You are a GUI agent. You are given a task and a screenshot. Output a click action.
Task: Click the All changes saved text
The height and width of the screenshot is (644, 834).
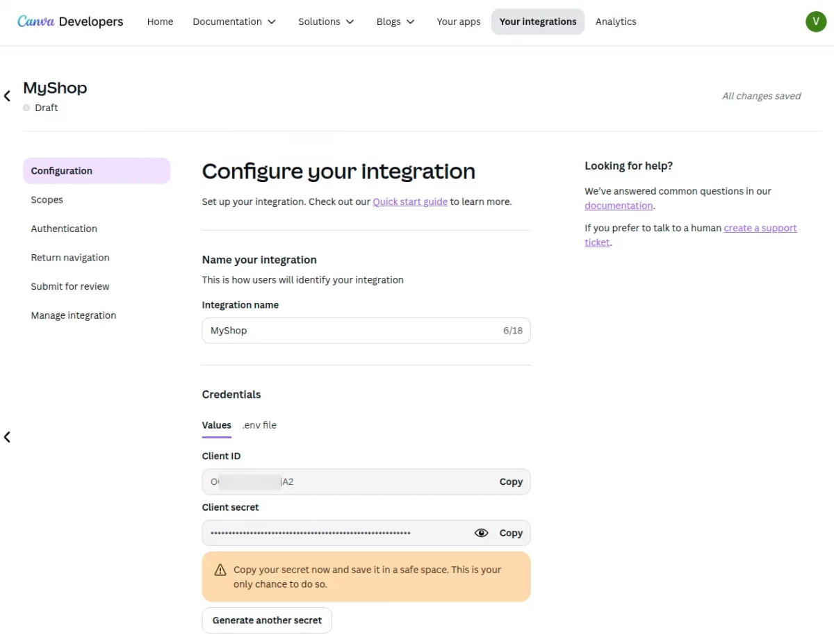761,96
